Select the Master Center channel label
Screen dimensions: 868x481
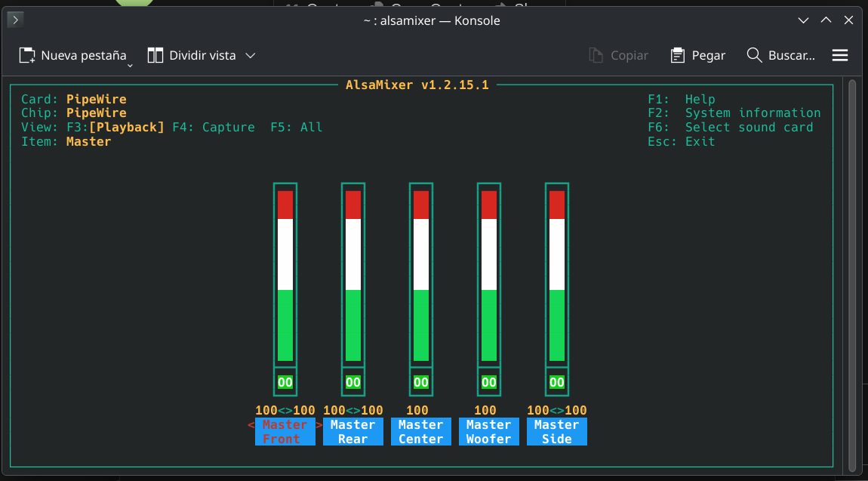point(421,432)
